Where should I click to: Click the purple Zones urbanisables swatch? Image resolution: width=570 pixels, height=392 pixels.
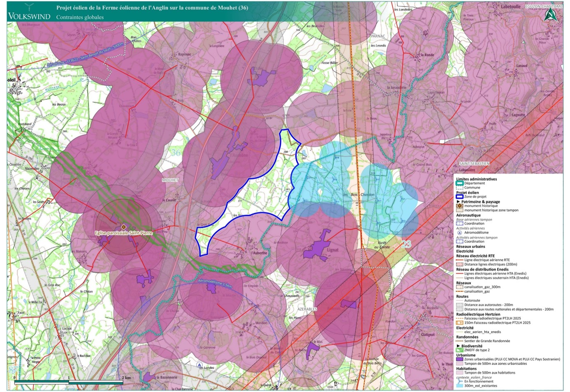coord(459,359)
